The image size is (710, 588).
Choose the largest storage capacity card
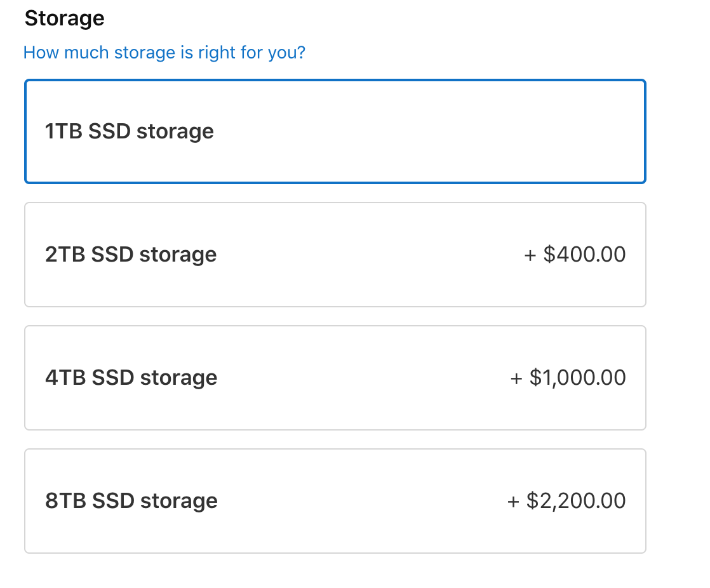335,501
